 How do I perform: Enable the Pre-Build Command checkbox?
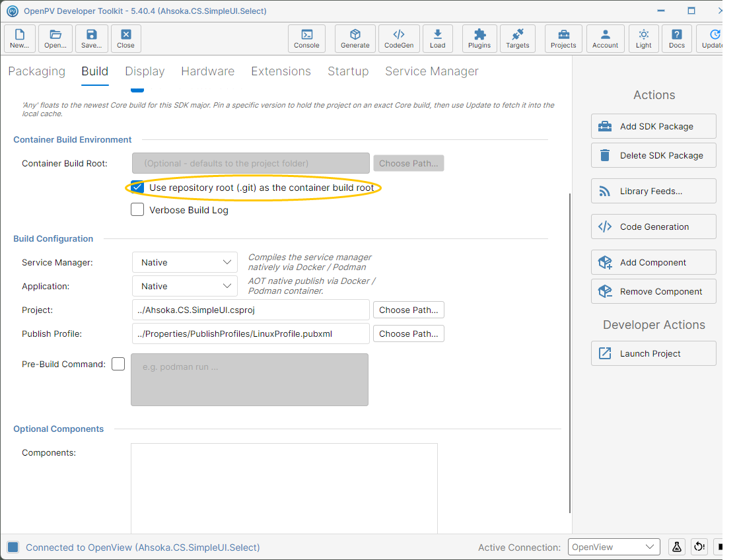tap(118, 364)
